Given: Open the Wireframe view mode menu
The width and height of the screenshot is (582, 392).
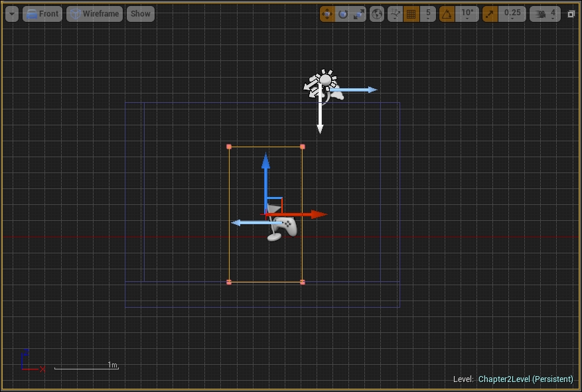Looking at the screenshot, I should 94,14.
